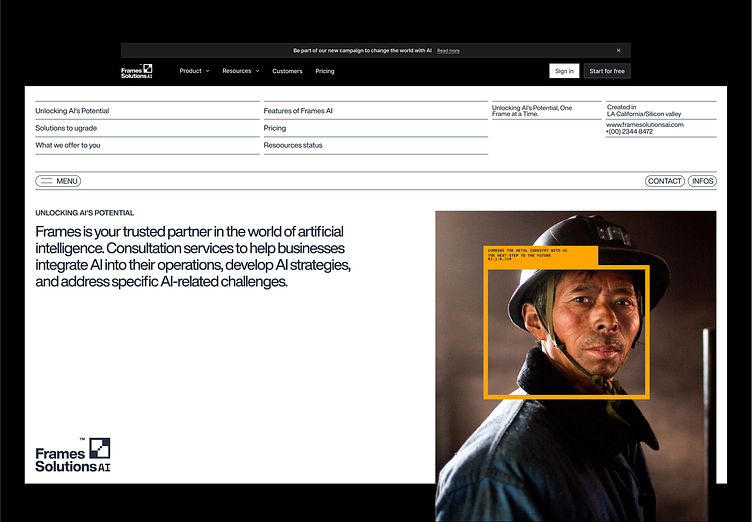Expand the Product dropdown chevron

208,71
